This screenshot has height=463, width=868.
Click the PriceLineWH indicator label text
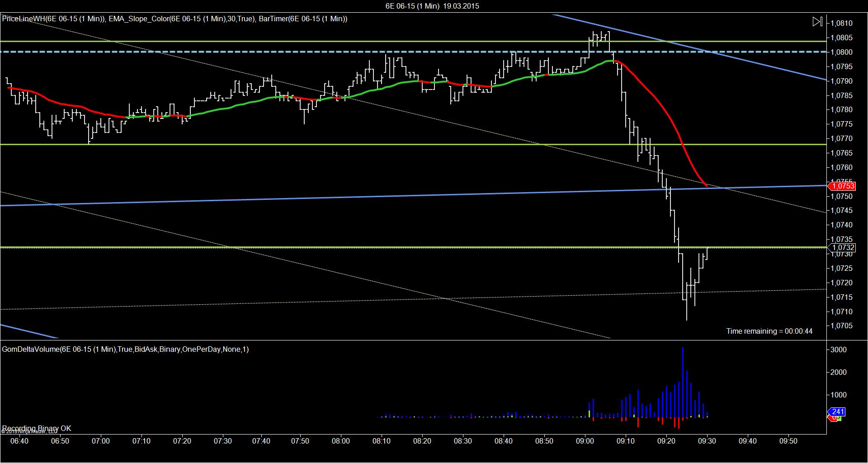pyautogui.click(x=54, y=19)
